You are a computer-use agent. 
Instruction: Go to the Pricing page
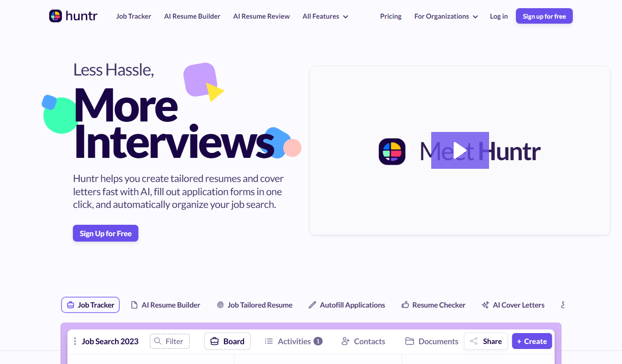point(391,16)
